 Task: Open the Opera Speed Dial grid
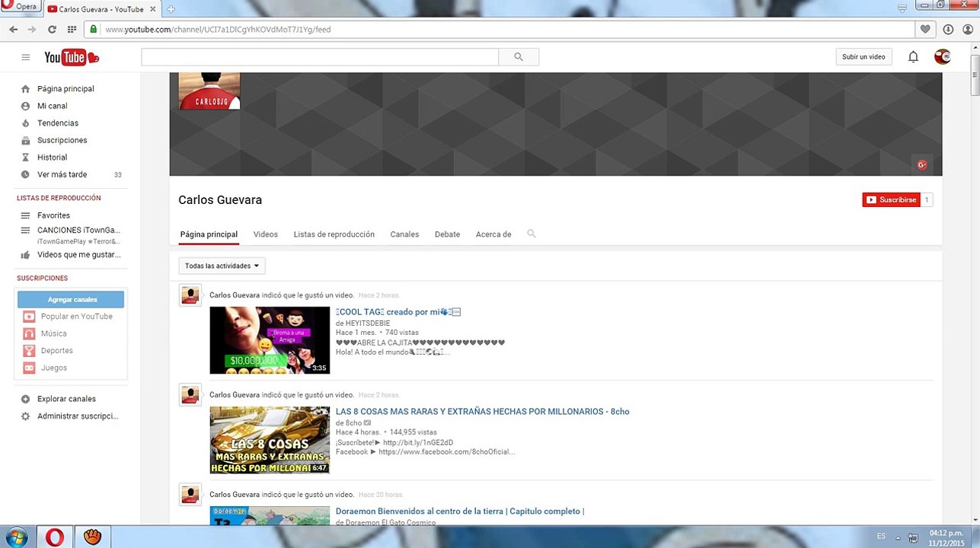pyautogui.click(x=72, y=30)
